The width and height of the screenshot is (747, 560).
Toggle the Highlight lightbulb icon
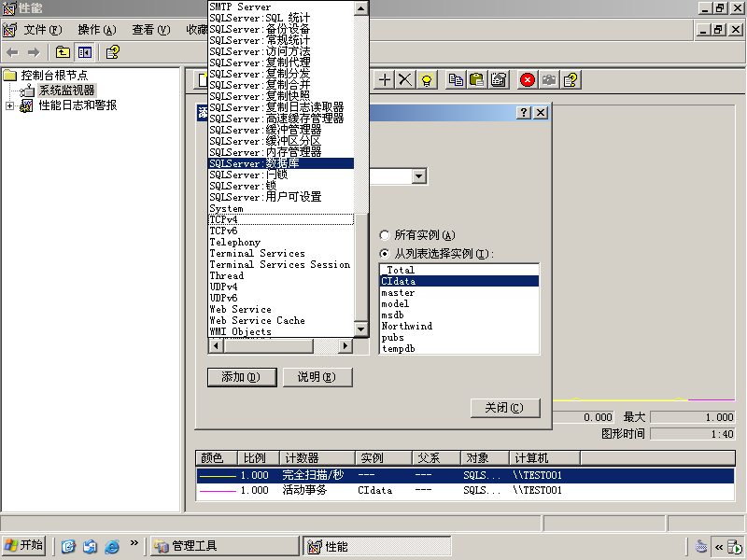click(x=427, y=79)
